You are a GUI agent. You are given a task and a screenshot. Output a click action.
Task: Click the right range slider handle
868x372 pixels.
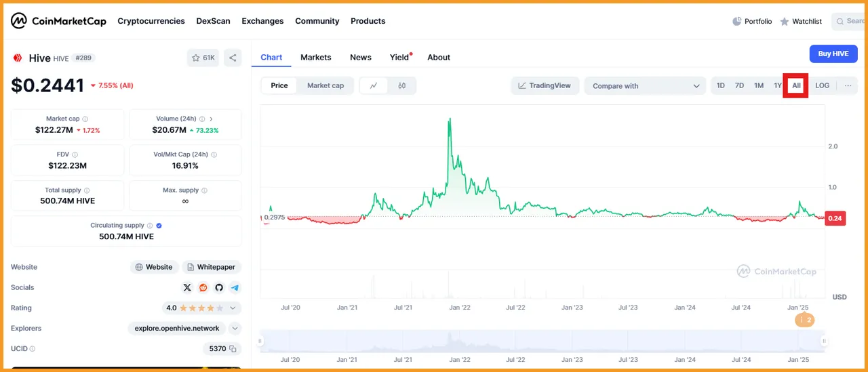coord(825,341)
